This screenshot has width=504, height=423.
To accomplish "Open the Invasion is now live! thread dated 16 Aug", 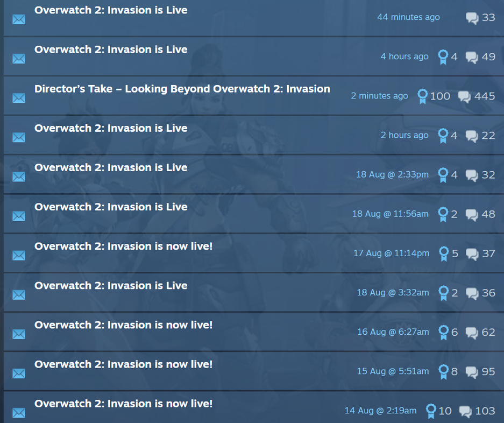I will point(123,325).
